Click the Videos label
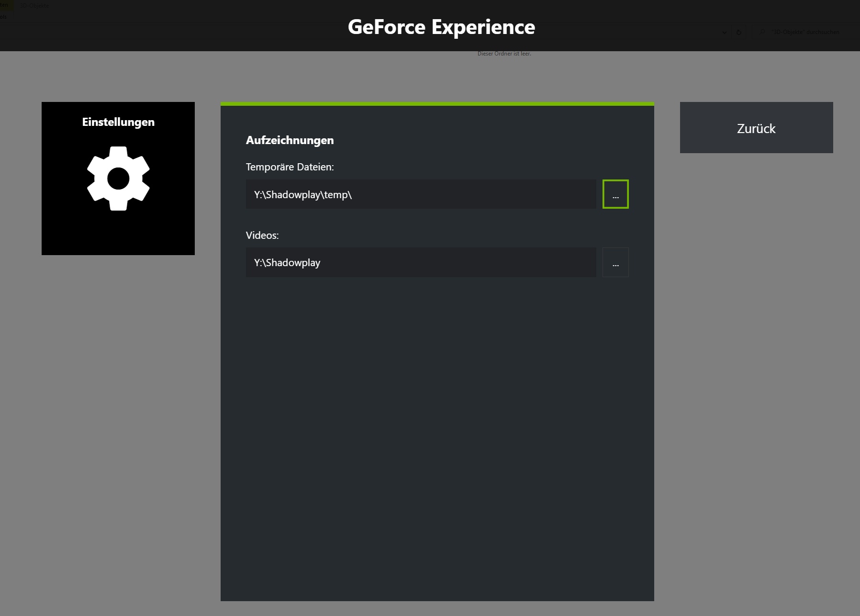The height and width of the screenshot is (616, 860). point(262,235)
